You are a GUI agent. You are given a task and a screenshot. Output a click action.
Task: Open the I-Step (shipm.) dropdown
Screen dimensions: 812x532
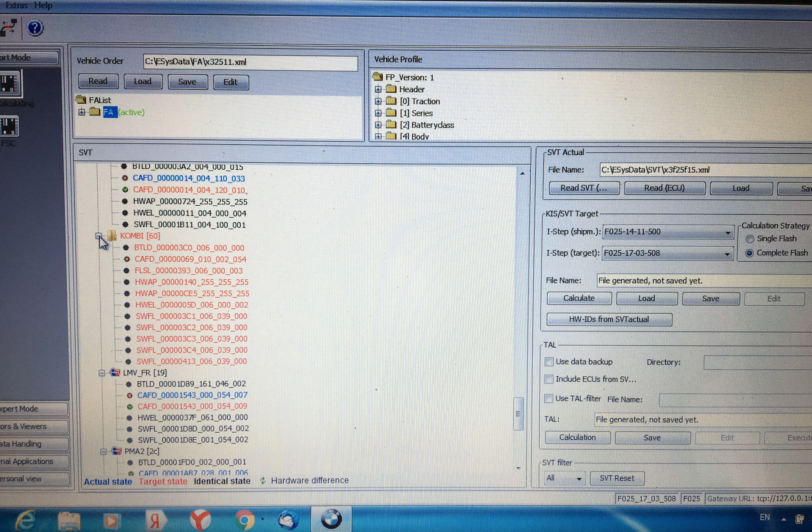pos(727,232)
